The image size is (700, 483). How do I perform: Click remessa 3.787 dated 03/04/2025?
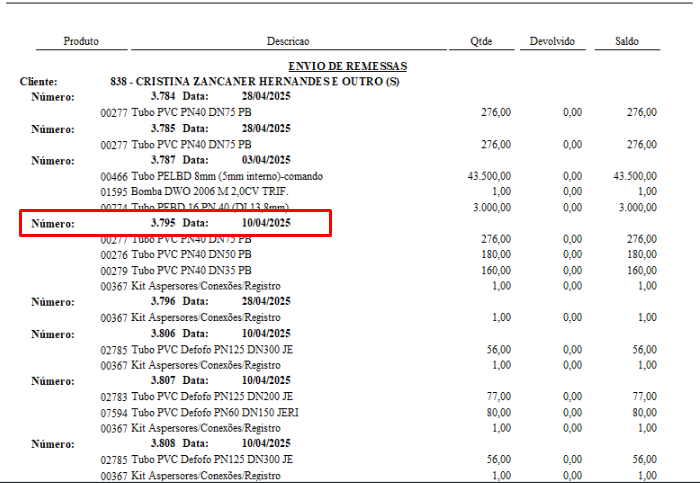161,160
